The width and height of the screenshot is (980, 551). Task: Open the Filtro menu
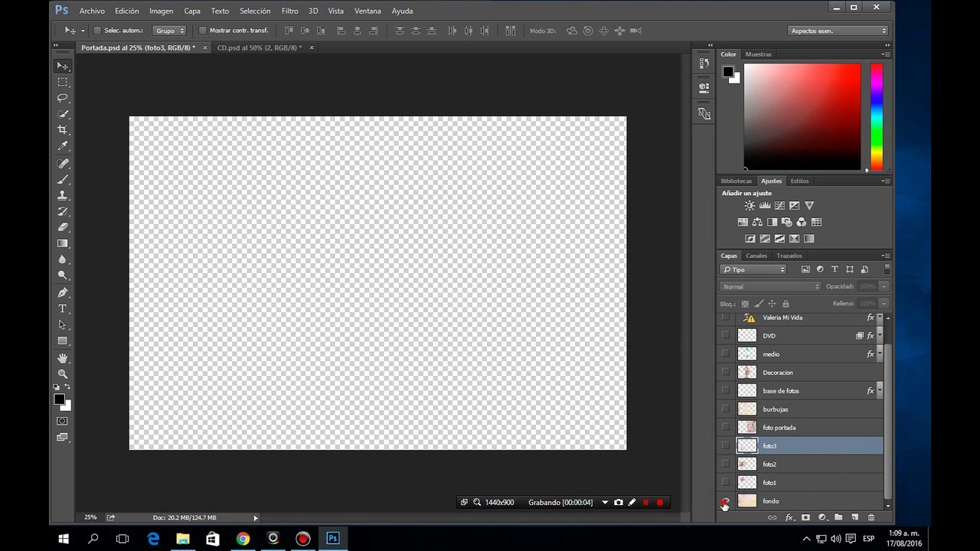(289, 11)
